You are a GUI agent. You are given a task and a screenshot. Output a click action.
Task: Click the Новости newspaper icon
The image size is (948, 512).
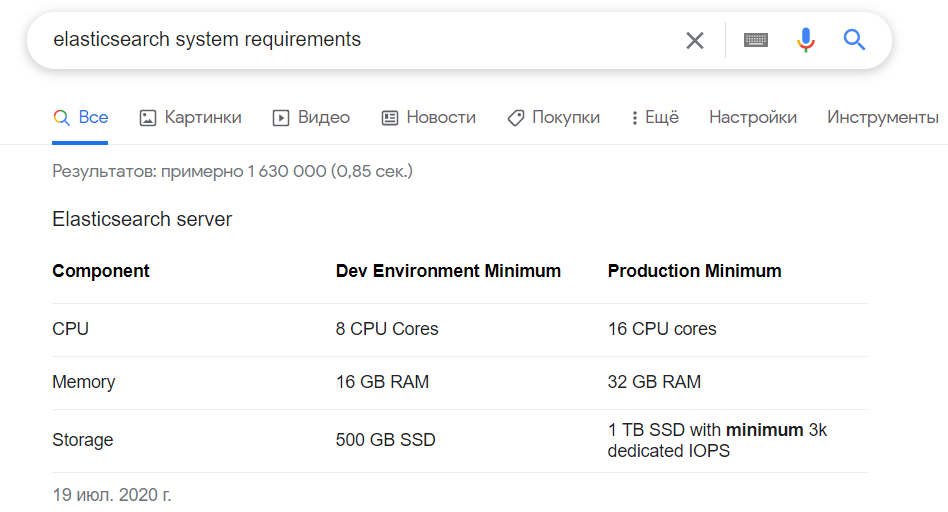click(x=390, y=118)
